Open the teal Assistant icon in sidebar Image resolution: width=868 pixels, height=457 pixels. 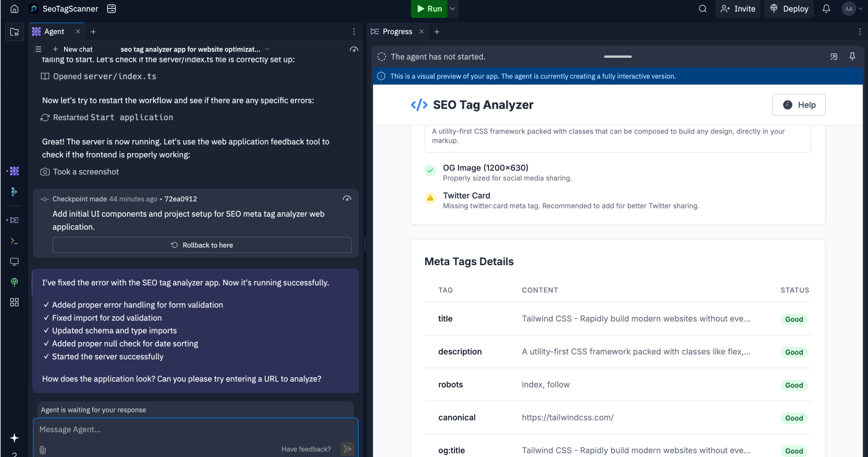[14, 192]
